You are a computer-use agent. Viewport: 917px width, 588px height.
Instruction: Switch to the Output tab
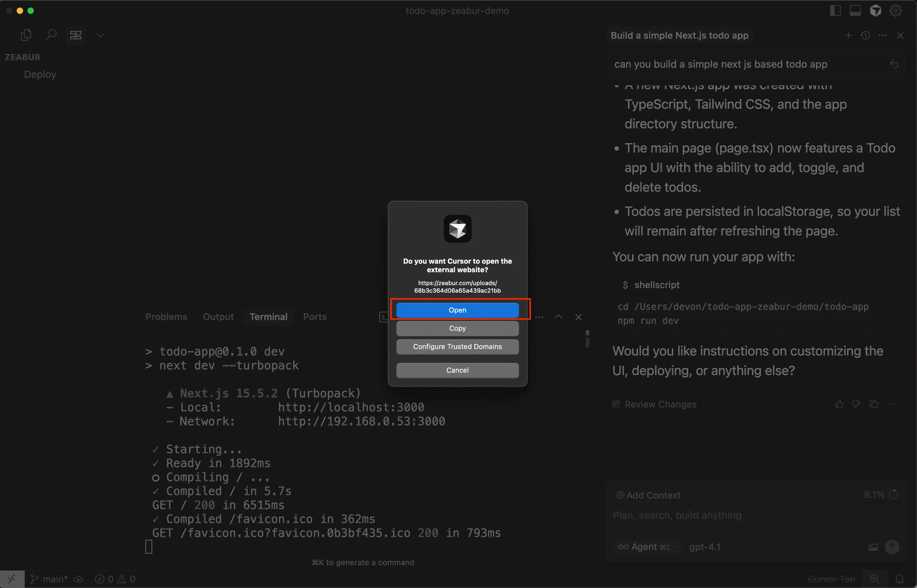tap(218, 317)
